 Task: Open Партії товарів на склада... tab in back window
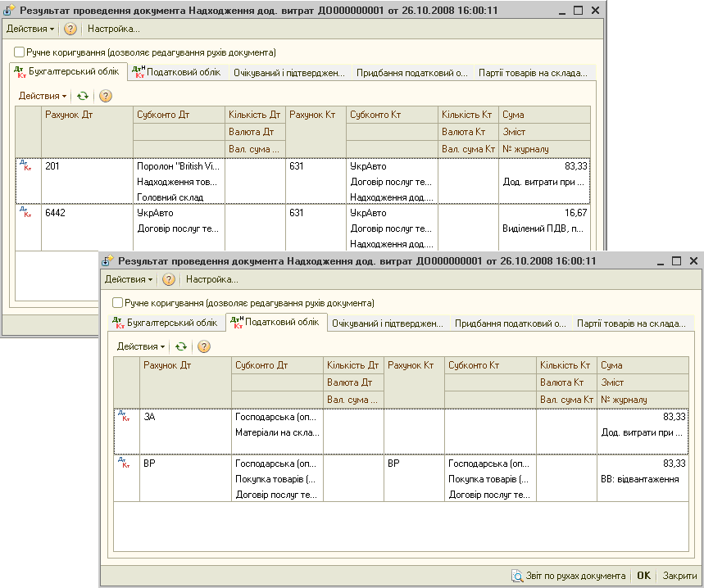pyautogui.click(x=534, y=73)
